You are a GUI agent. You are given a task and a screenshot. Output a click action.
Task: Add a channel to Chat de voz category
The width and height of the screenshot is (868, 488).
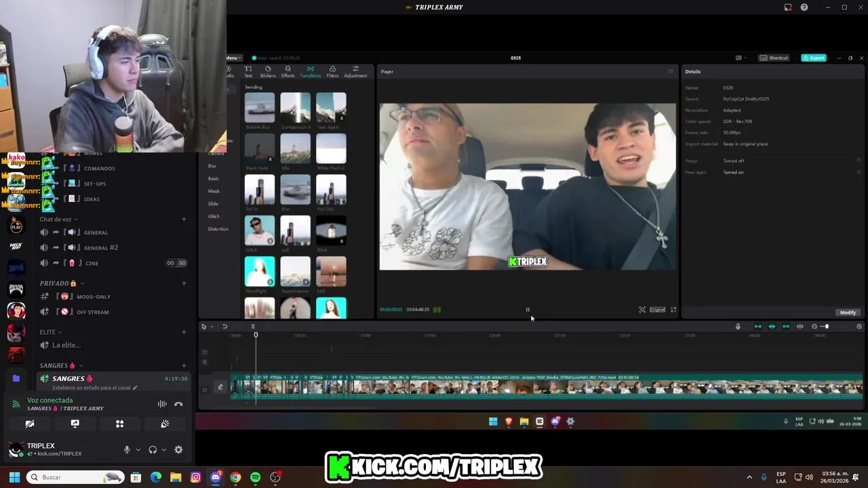[x=184, y=220]
